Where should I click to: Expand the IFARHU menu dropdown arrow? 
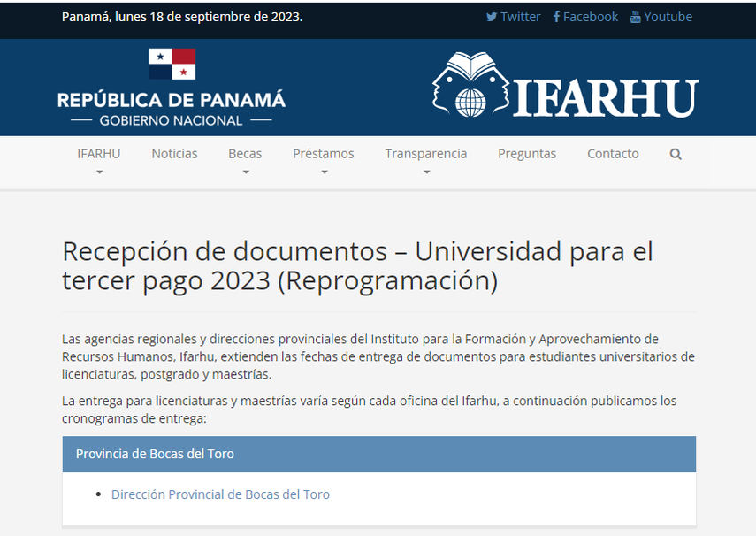pyautogui.click(x=99, y=172)
